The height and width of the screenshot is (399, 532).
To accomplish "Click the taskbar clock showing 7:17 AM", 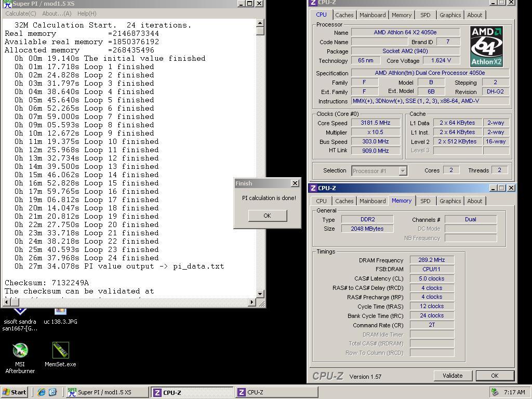I will pos(514,392).
